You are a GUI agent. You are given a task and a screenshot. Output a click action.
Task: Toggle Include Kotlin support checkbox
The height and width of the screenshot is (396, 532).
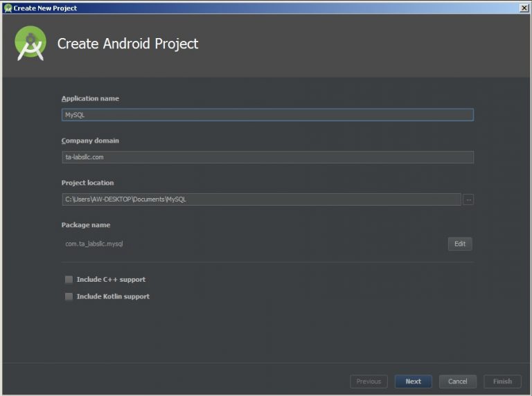pos(69,296)
